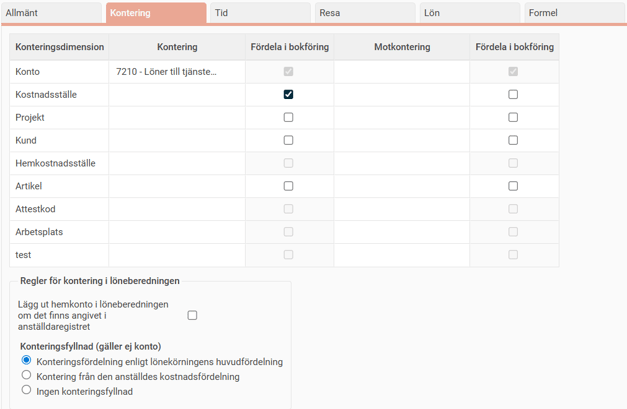The image size is (627, 409).
Task: Tick Kund Fördela i bokföring for Motkontering
Action: click(513, 141)
